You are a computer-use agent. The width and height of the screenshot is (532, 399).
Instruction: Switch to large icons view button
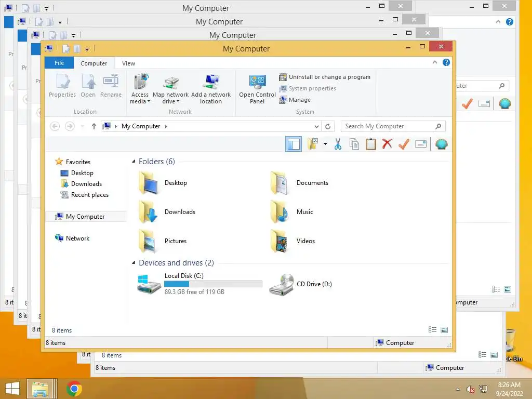pos(444,330)
